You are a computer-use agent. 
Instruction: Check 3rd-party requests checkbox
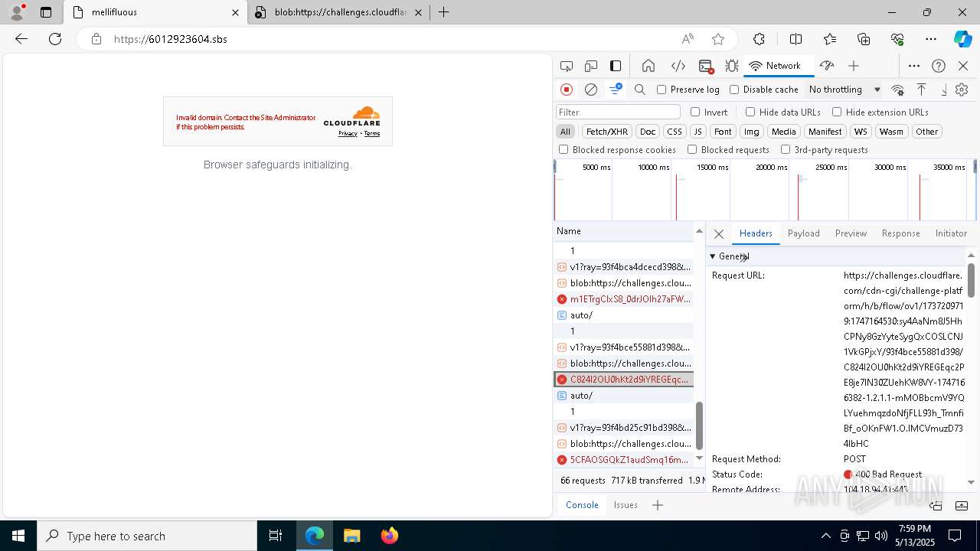[786, 150]
